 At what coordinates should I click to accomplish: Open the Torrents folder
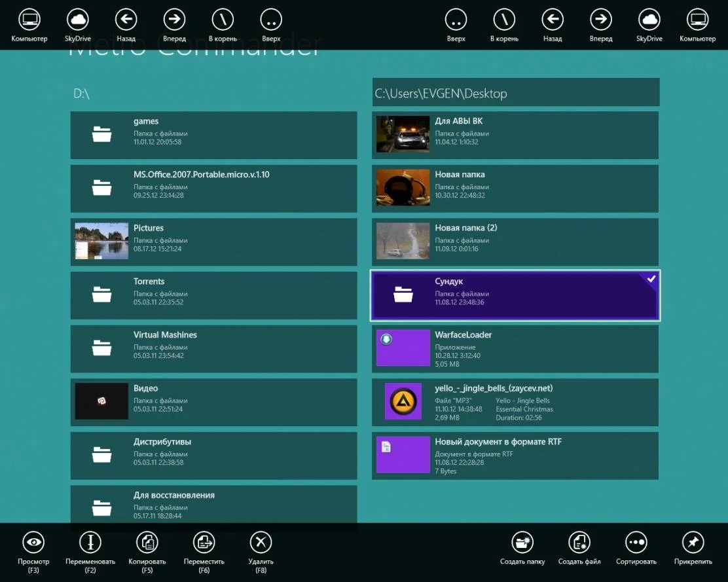pyautogui.click(x=213, y=295)
